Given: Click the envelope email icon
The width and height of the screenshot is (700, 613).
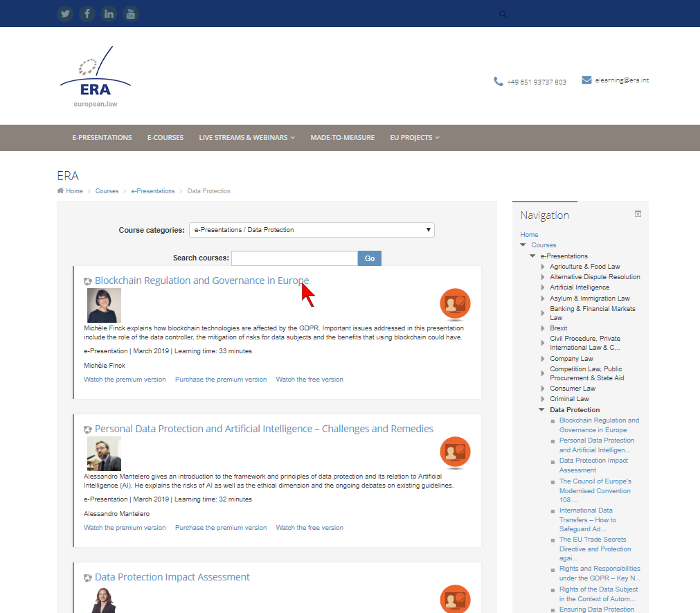Looking at the screenshot, I should coord(586,80).
